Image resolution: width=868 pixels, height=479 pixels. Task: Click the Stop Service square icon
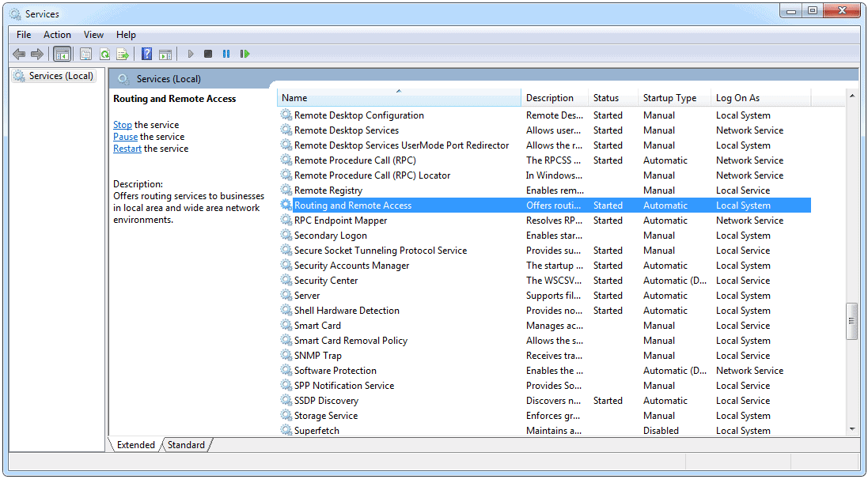click(x=208, y=54)
